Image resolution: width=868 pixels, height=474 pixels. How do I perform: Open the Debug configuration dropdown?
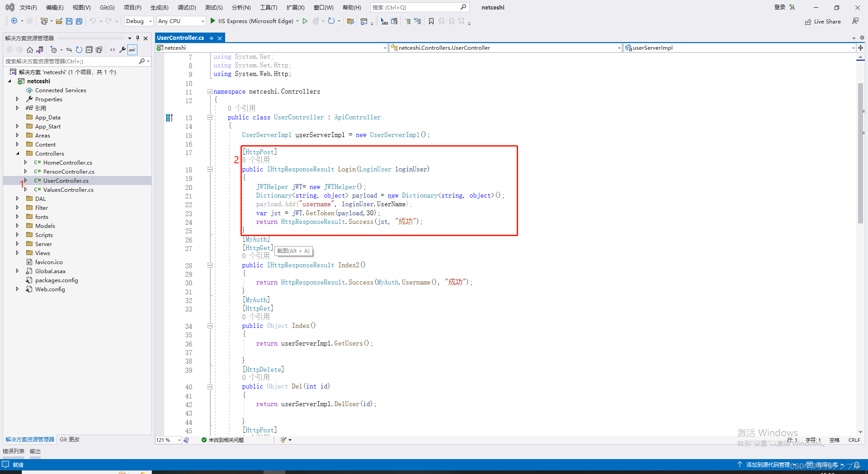point(138,21)
